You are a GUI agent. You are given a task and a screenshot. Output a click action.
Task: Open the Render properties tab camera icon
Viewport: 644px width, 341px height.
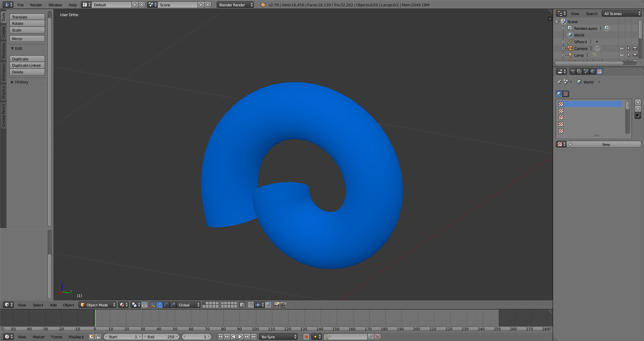click(x=573, y=71)
